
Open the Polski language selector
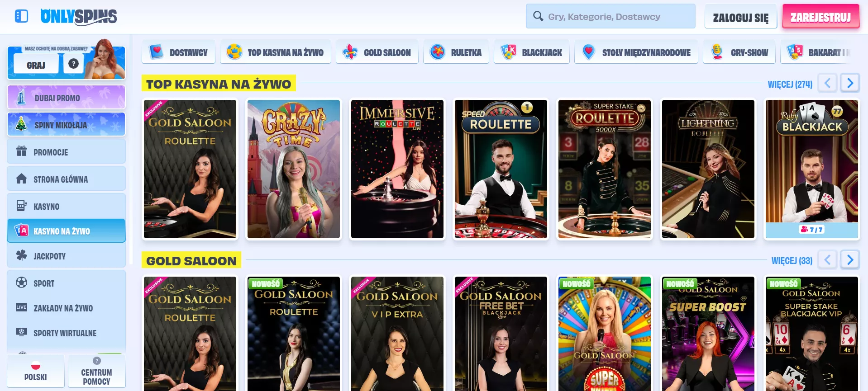pyautogui.click(x=36, y=371)
